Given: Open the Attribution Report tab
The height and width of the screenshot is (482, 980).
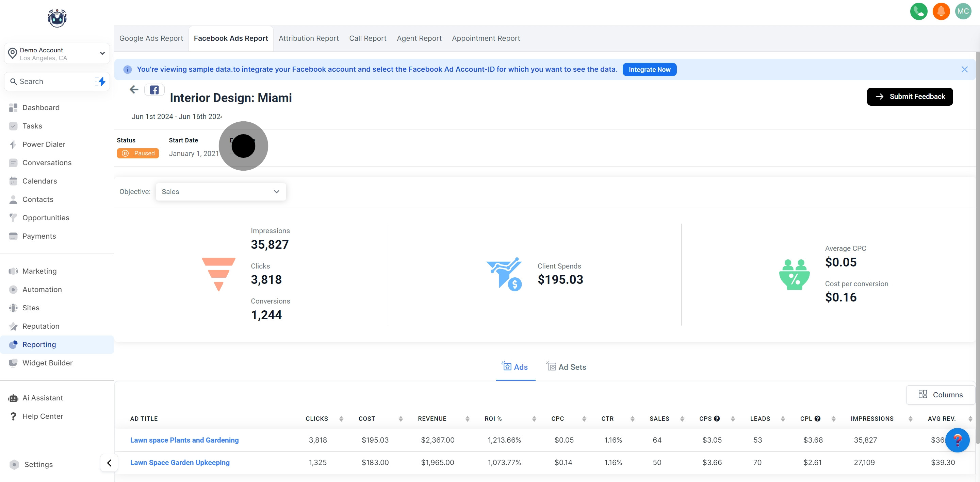Looking at the screenshot, I should [x=309, y=38].
